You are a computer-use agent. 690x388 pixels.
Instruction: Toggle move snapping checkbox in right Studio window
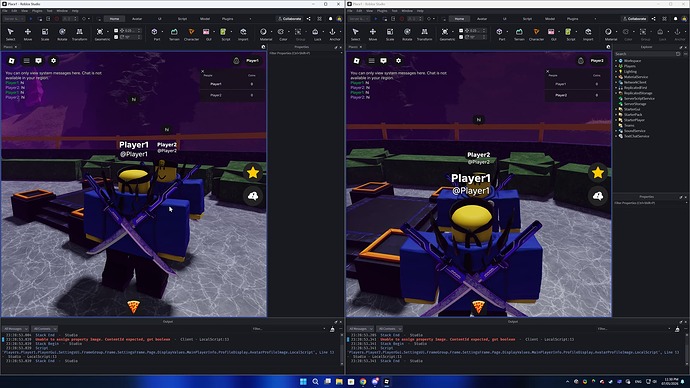pos(461,31)
